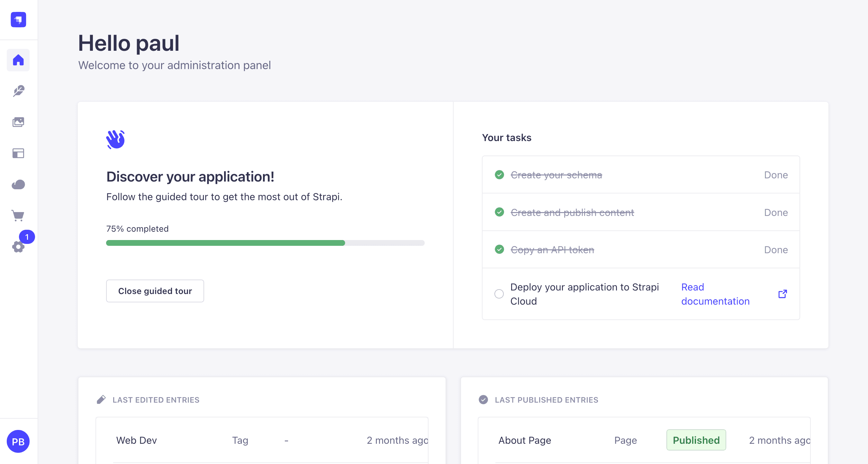Click green check beside Create your schema

pos(499,175)
